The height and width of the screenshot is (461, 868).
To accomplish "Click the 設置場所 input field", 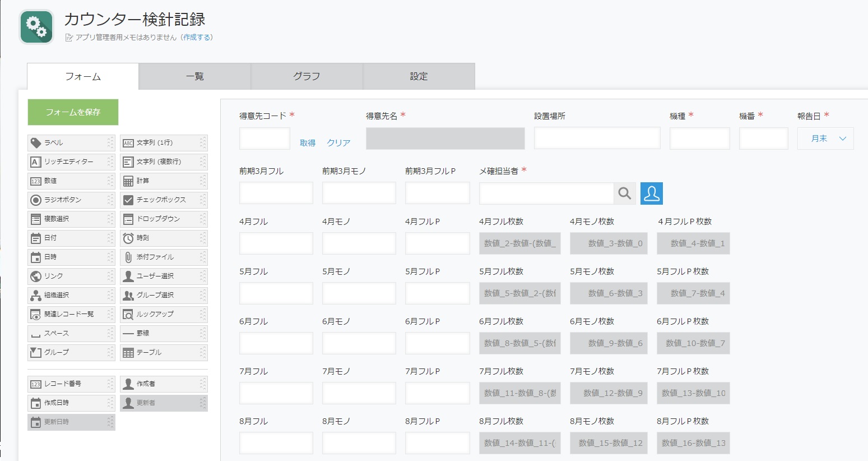I will (597, 138).
